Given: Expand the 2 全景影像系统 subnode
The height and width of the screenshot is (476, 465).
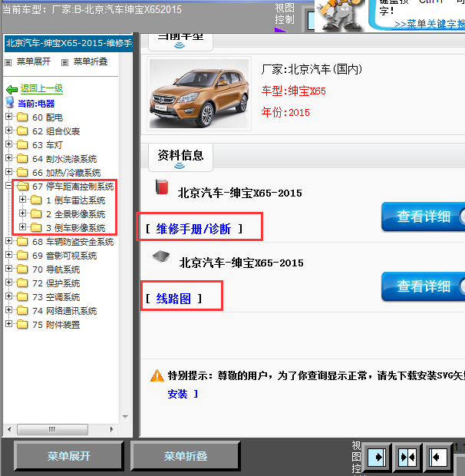Looking at the screenshot, I should [22, 213].
